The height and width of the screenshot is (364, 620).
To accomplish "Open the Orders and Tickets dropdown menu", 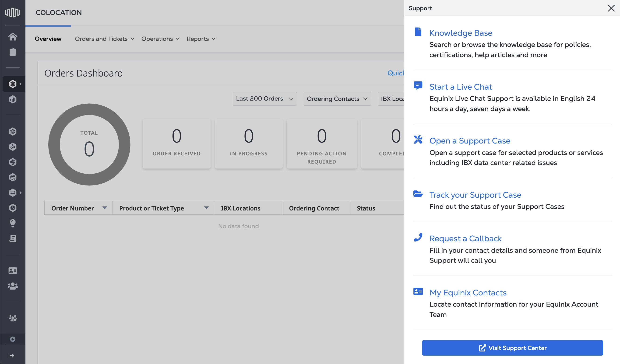I will click(x=105, y=38).
